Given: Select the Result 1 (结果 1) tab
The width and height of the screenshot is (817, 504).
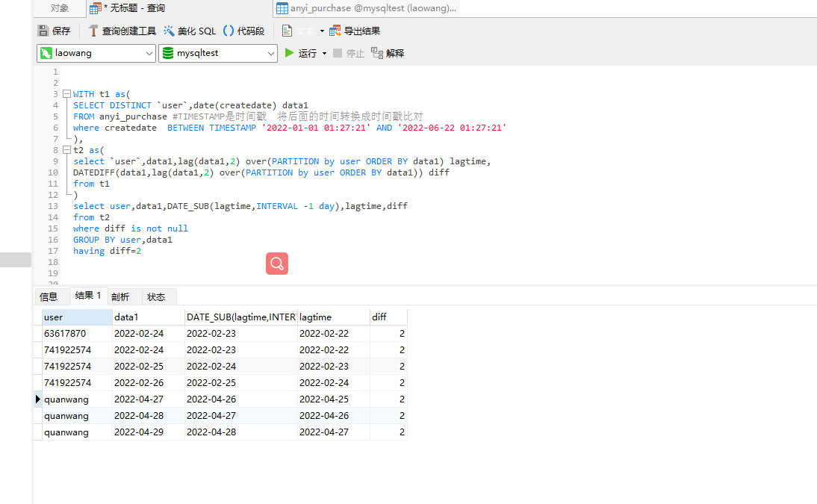Looking at the screenshot, I should click(x=88, y=296).
